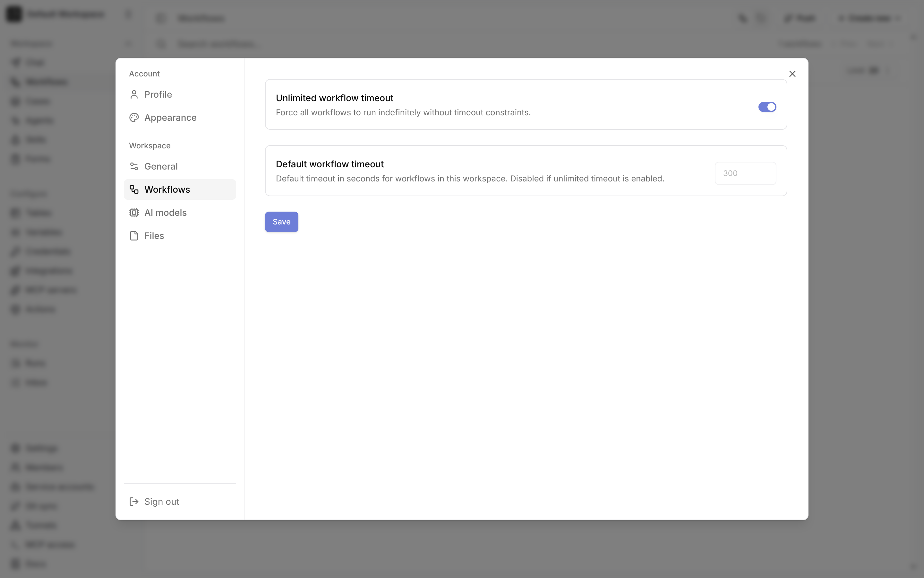
Task: Open the Profile settings section
Action: 180,94
